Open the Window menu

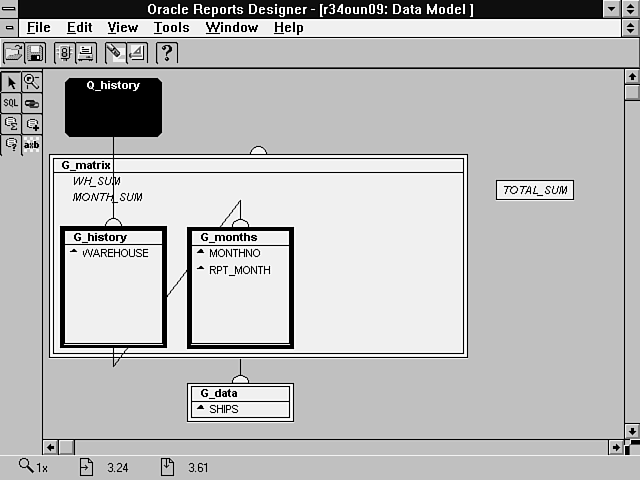[x=231, y=27]
